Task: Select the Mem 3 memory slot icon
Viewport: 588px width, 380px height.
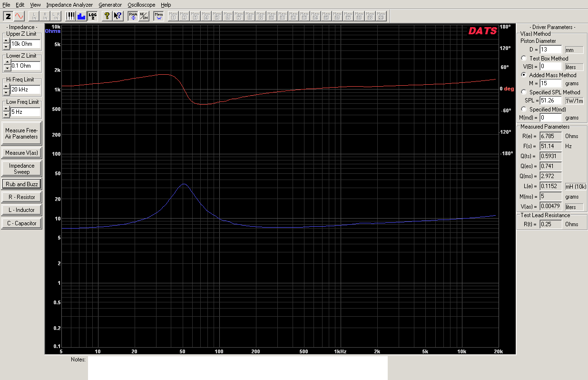Action: pos(195,16)
